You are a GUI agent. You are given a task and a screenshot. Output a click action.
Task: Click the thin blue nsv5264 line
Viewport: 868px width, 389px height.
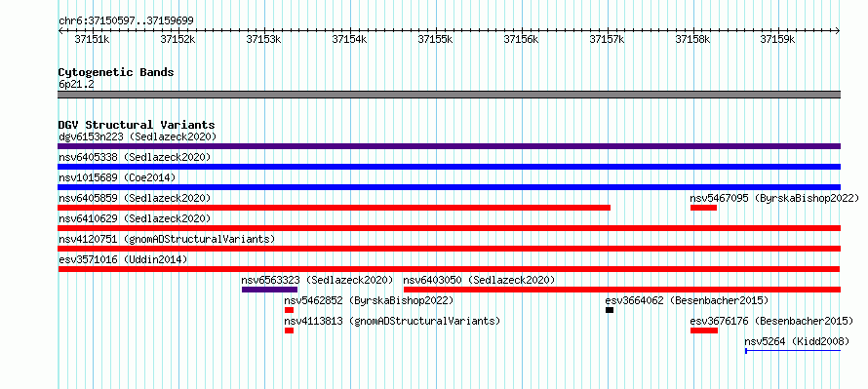pos(793,351)
